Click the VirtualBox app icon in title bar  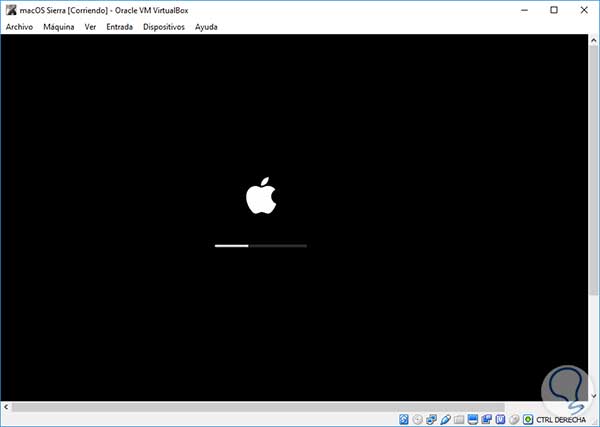11,10
